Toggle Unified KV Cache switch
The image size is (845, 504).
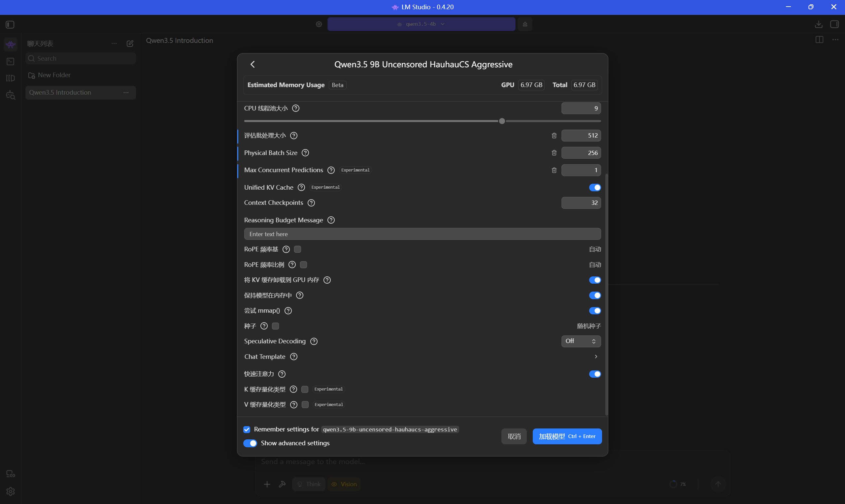coord(595,187)
